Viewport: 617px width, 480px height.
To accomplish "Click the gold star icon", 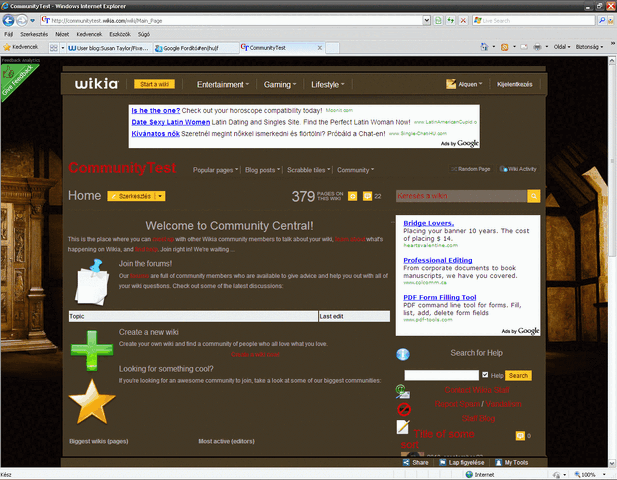I will tap(92, 402).
